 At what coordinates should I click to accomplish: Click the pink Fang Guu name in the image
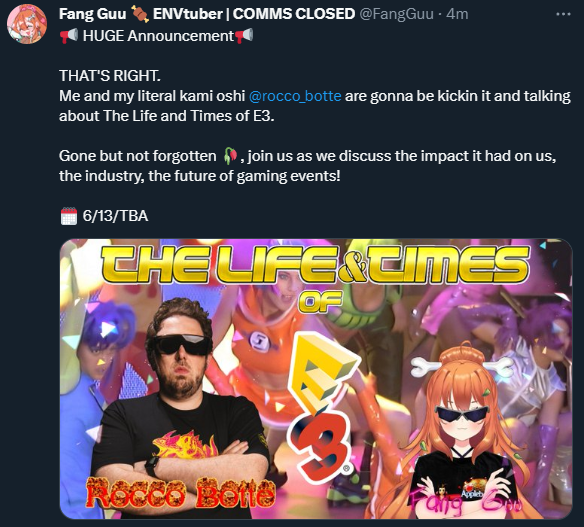[x=466, y=503]
